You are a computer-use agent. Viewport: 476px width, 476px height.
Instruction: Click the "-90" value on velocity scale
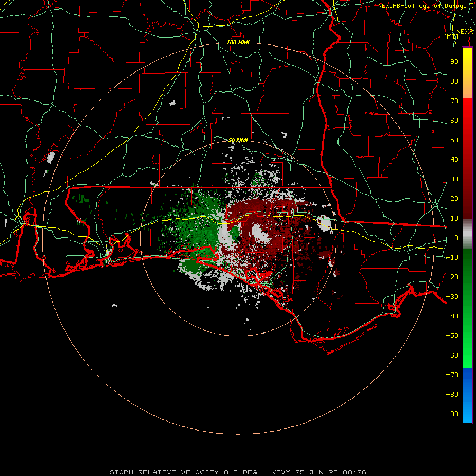pos(452,414)
